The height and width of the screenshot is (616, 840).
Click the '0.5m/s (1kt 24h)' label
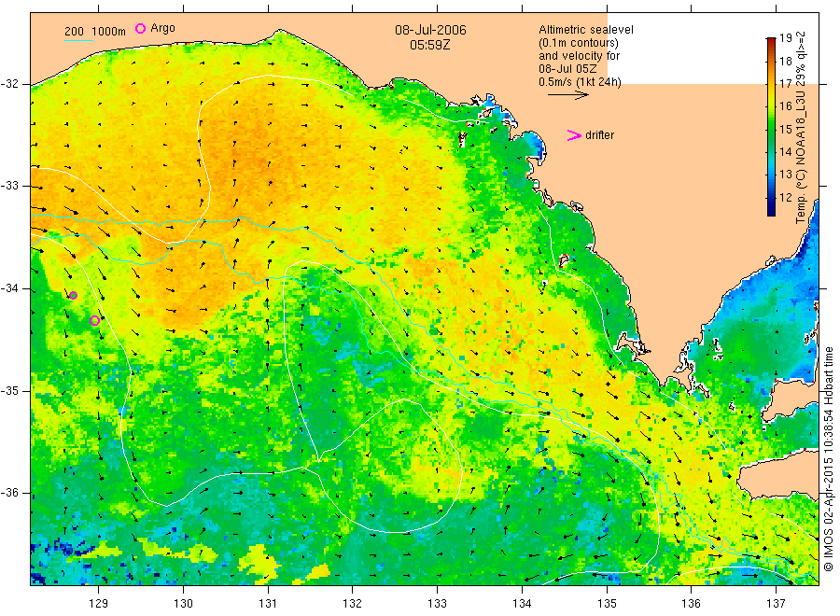pyautogui.click(x=580, y=82)
